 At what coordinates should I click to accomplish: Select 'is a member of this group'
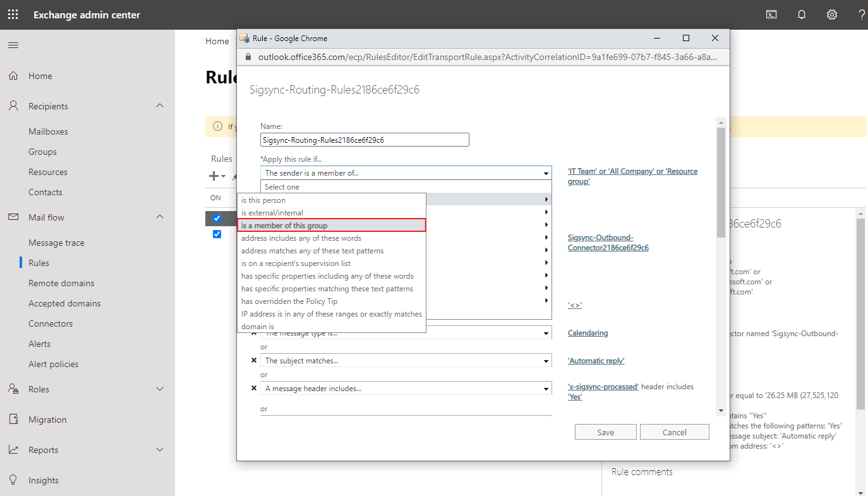332,226
